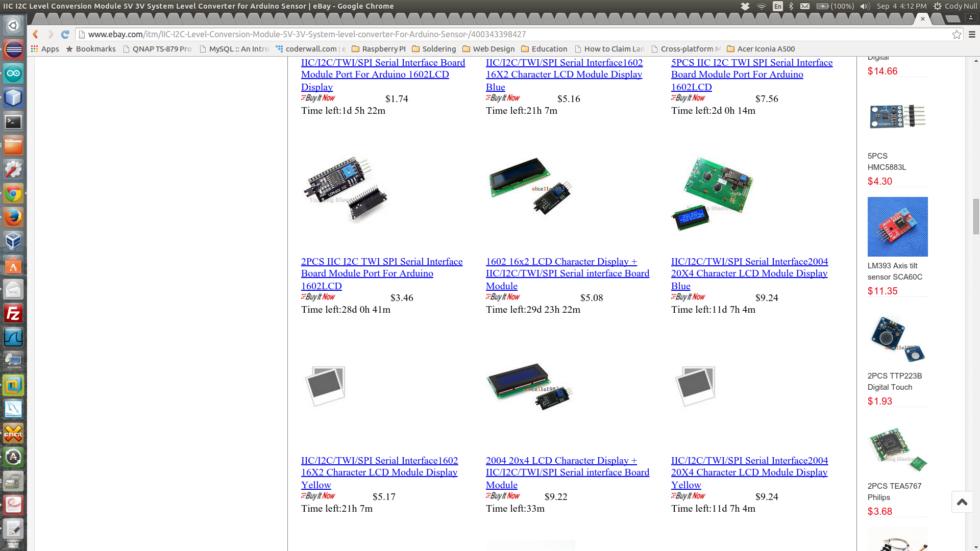This screenshot has width=980, height=551.
Task: Close the active eBay tab
Action: (922, 19)
